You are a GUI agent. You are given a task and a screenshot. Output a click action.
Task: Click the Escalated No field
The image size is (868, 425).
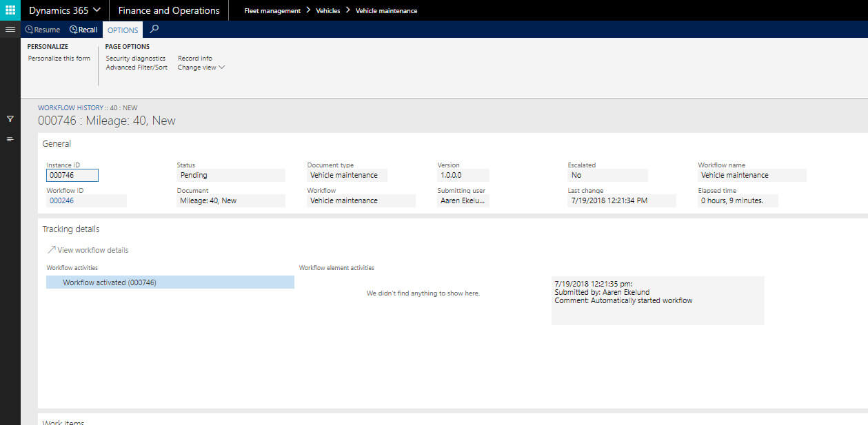click(607, 175)
